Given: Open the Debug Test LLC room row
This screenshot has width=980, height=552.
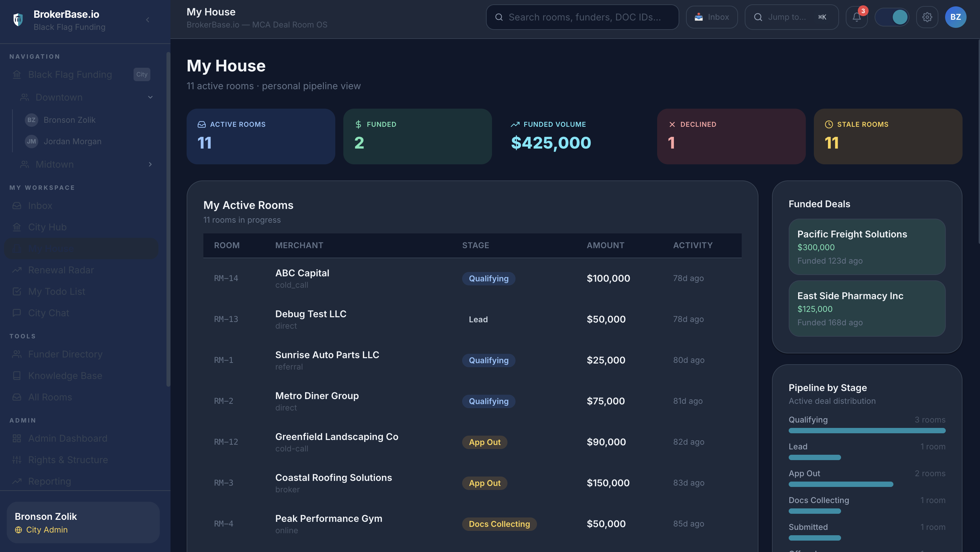Looking at the screenshot, I should coord(472,319).
